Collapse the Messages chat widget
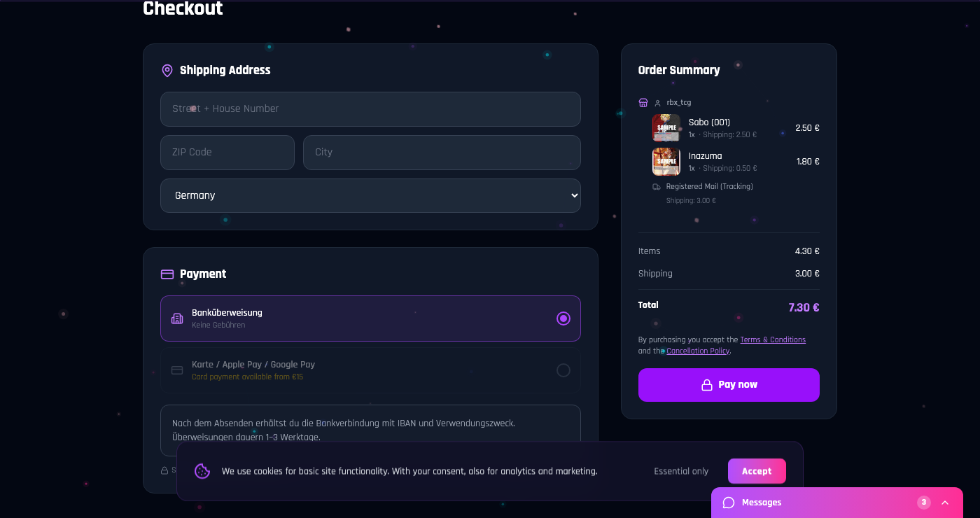 point(945,502)
